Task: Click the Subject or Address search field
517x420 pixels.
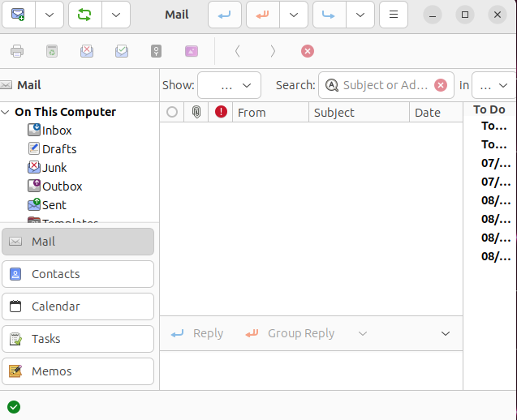Action: tap(385, 85)
